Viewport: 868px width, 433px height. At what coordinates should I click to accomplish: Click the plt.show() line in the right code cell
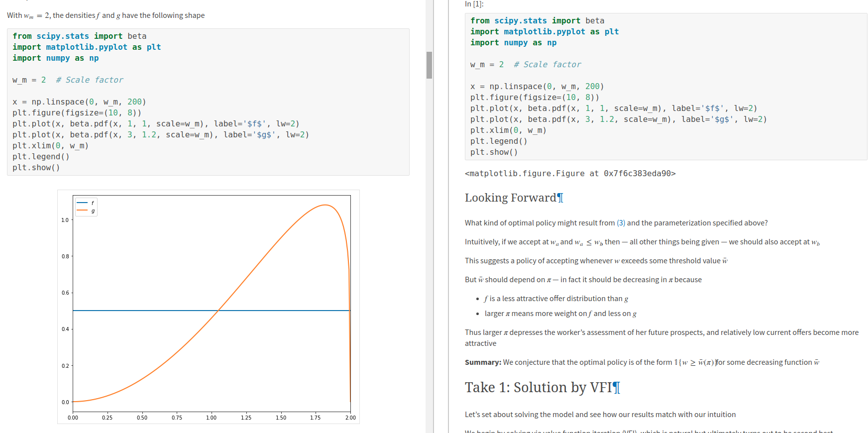[494, 152]
